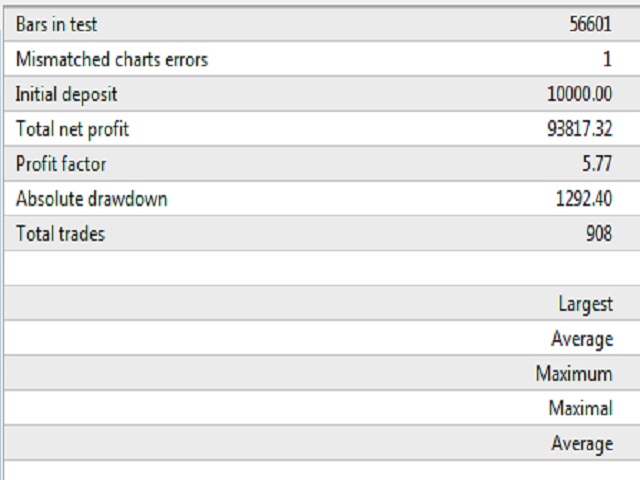
Task: Select the Absolute drawdown label
Action: point(91,199)
